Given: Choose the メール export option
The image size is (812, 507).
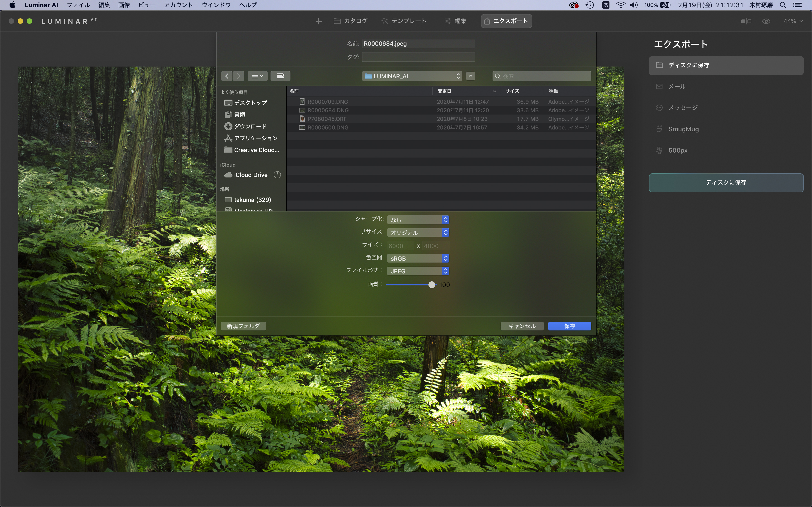Looking at the screenshot, I should click(x=677, y=86).
